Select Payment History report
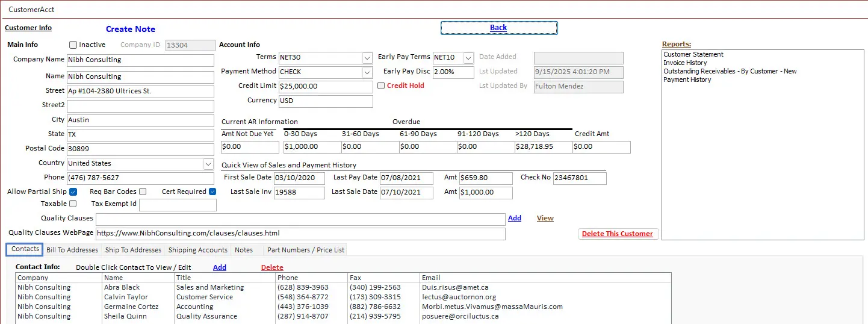 click(x=687, y=79)
